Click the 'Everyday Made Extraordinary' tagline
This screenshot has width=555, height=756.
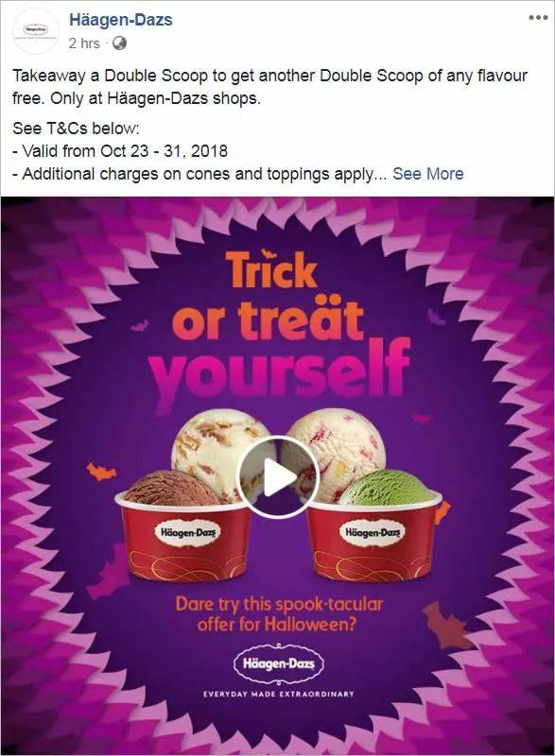tap(279, 694)
